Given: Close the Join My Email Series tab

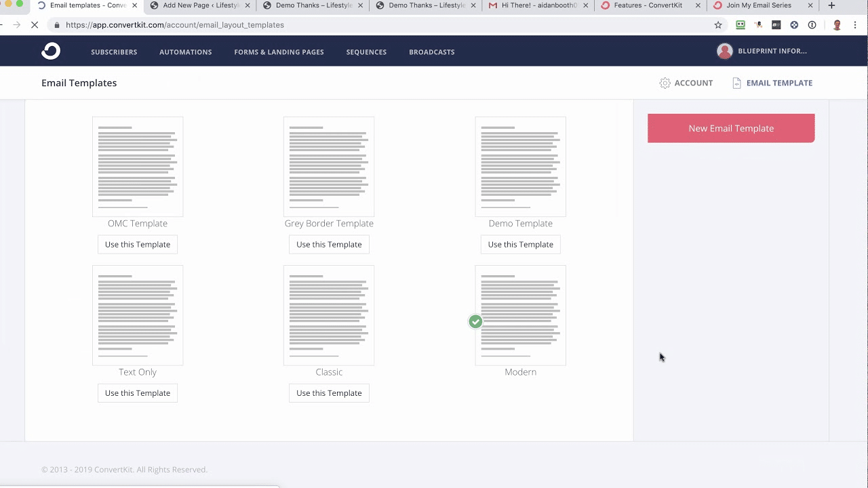Looking at the screenshot, I should (x=810, y=5).
